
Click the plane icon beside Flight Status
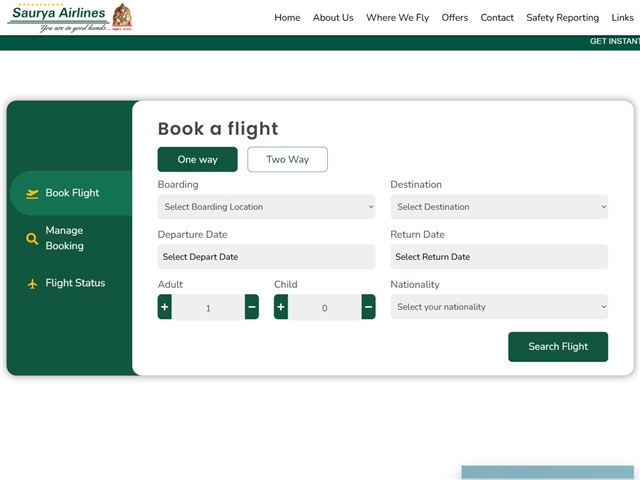click(32, 284)
